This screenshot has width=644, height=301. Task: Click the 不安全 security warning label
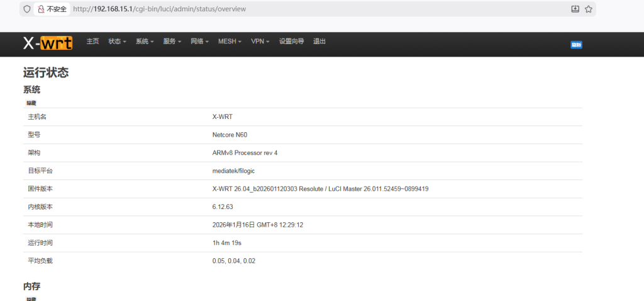[x=57, y=9]
